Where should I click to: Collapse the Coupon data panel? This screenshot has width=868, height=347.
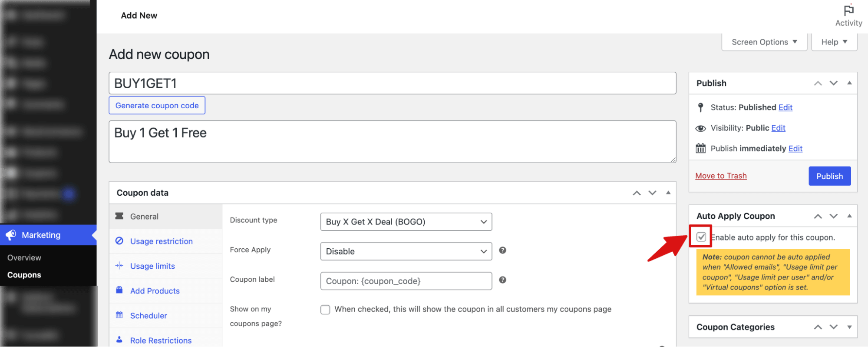pyautogui.click(x=668, y=193)
